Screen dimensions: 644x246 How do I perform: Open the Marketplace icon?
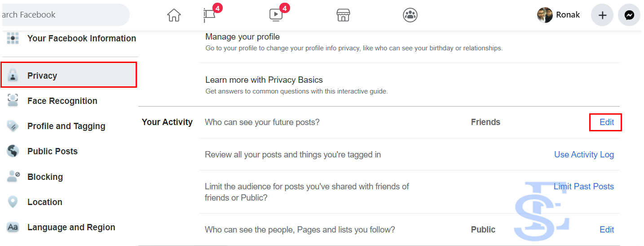(343, 15)
